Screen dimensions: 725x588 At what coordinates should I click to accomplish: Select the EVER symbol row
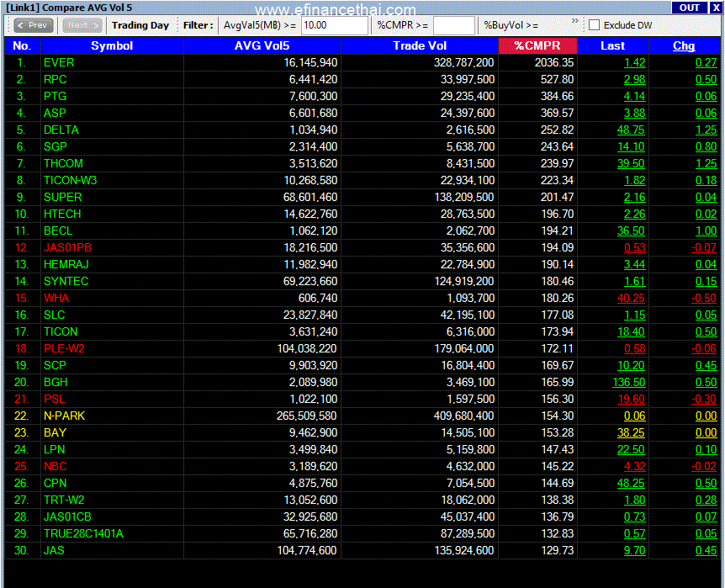click(362, 62)
